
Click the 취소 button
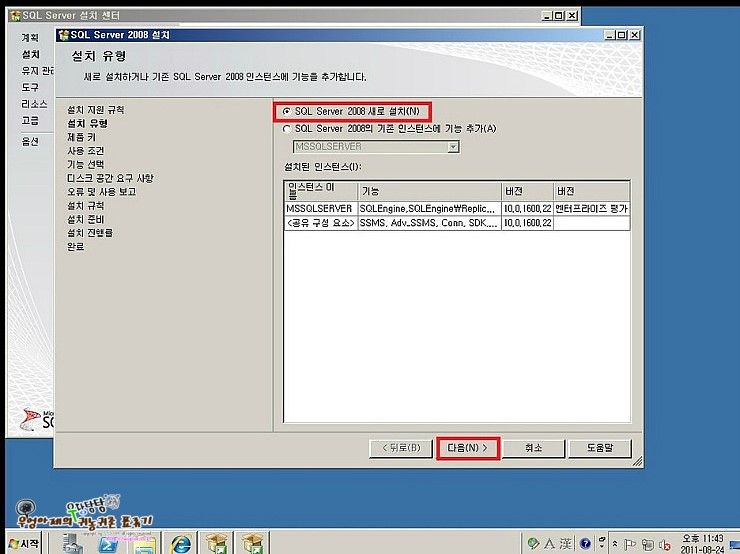tap(533, 448)
